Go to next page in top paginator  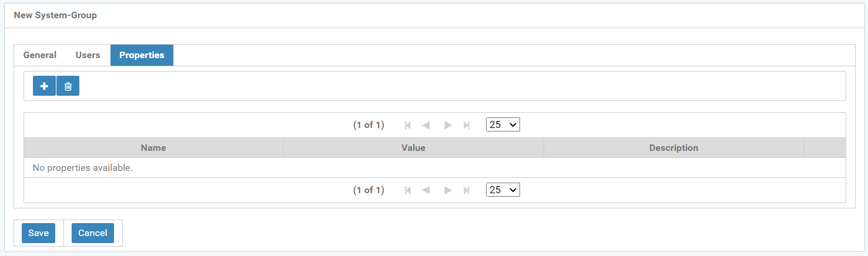point(448,125)
